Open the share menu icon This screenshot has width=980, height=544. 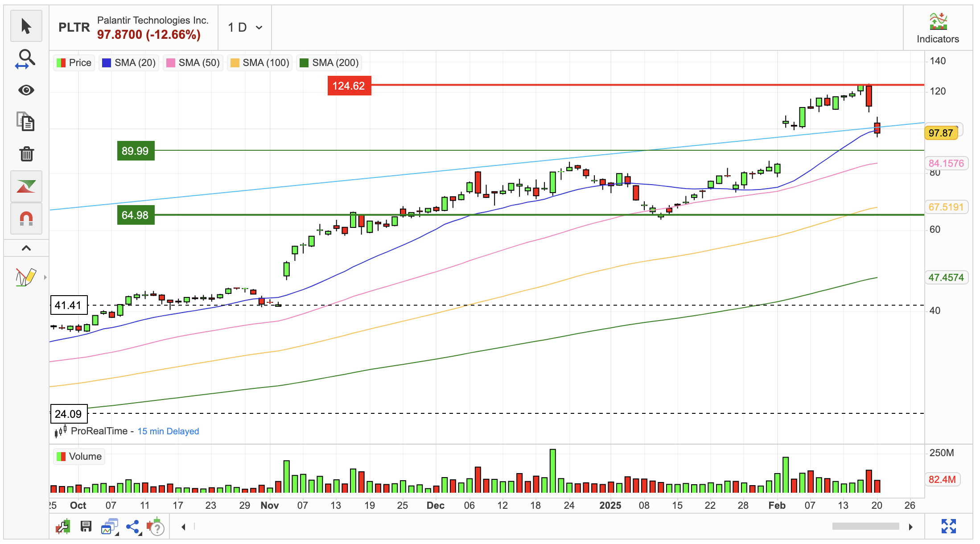[x=133, y=527]
